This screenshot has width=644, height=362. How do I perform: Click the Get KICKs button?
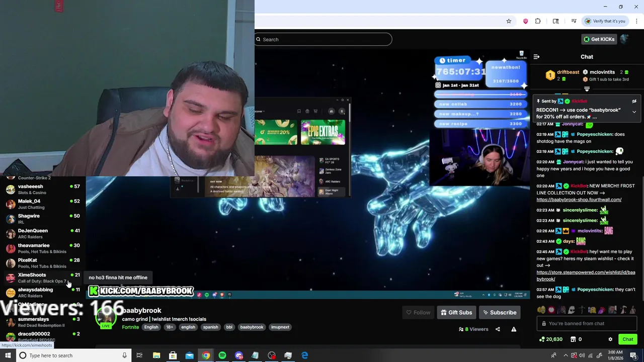coord(599,39)
